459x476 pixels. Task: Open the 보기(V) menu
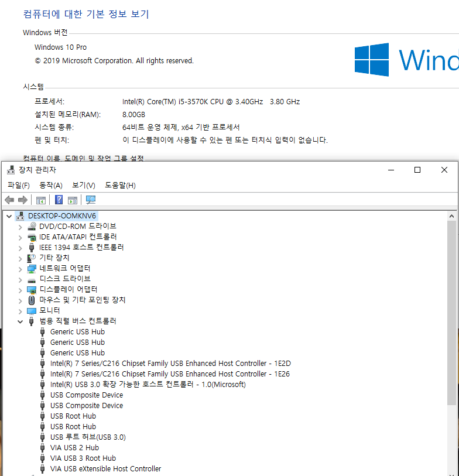(x=84, y=185)
